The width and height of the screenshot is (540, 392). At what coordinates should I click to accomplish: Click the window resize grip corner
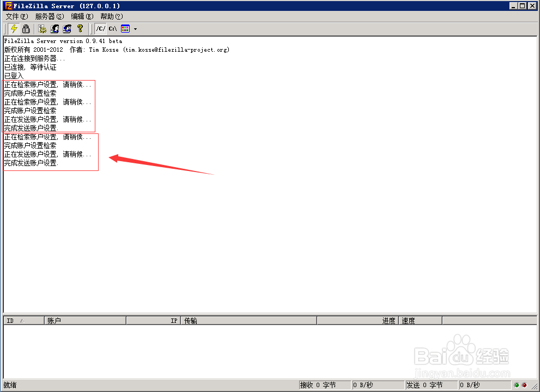click(x=535, y=387)
